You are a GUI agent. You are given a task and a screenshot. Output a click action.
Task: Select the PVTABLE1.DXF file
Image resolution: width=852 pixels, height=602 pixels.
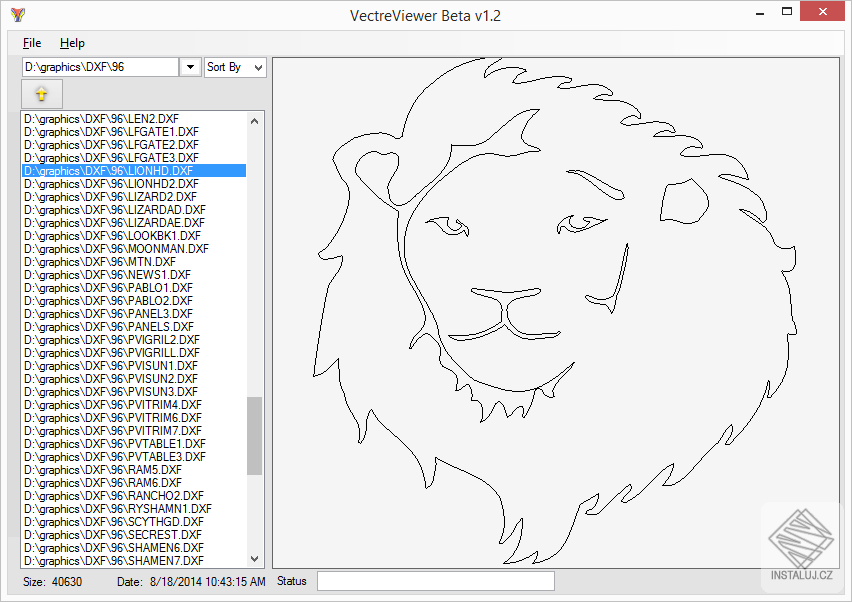click(112, 443)
